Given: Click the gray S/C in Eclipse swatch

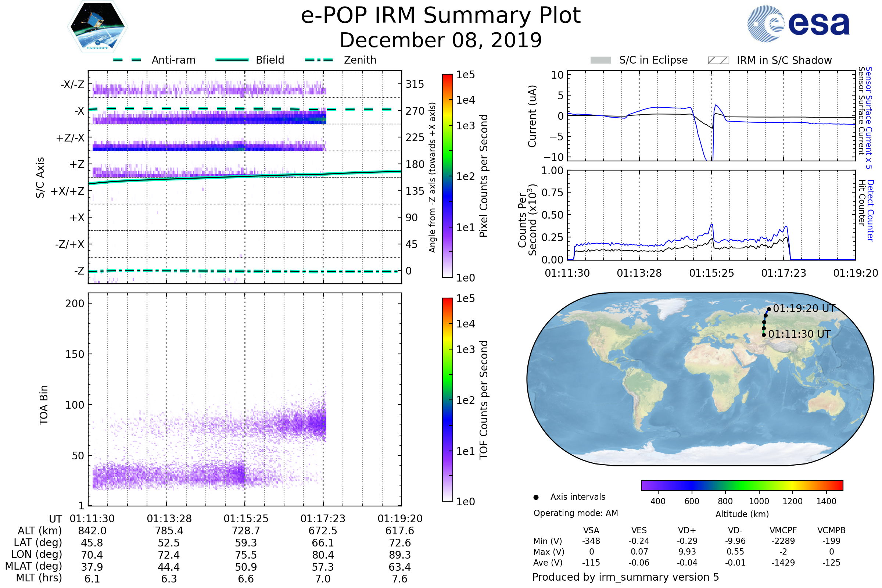Looking at the screenshot, I should (600, 60).
